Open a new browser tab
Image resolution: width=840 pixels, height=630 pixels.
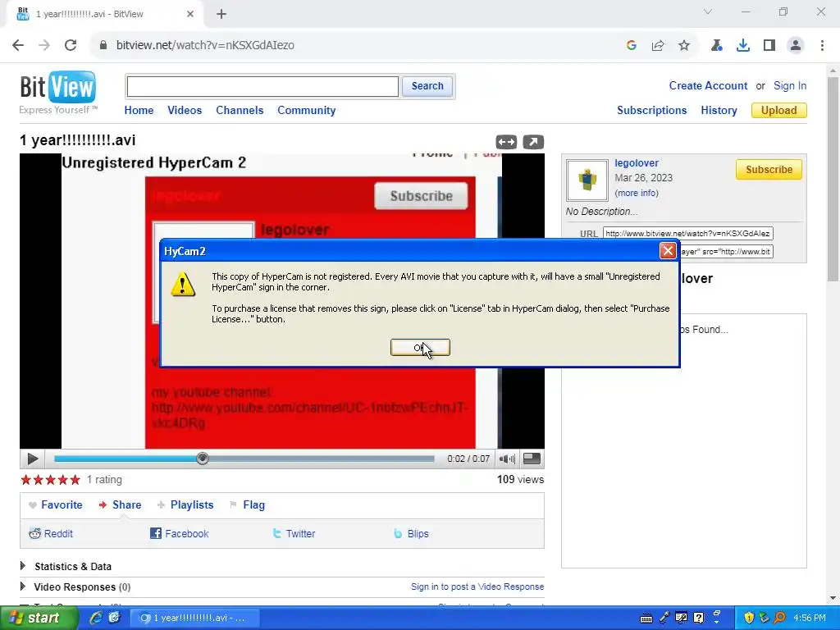click(221, 14)
